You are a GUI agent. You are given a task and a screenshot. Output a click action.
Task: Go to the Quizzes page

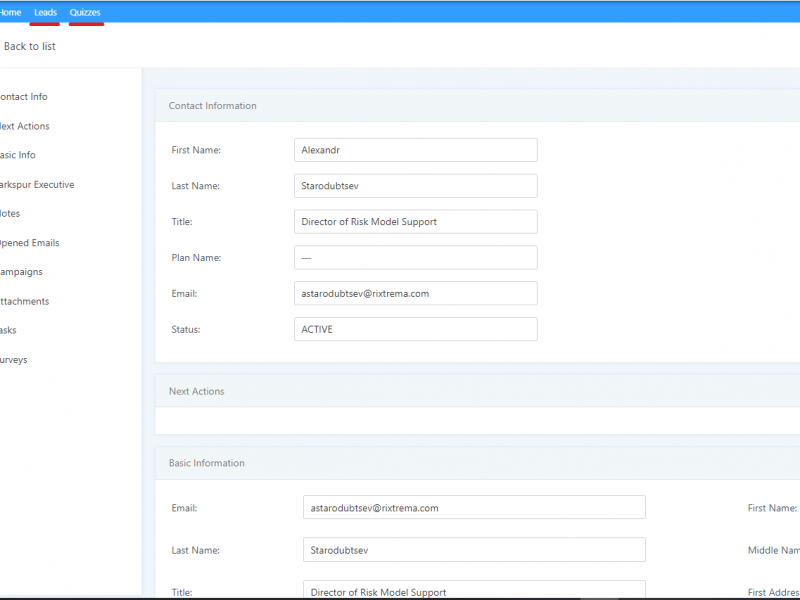coord(85,12)
